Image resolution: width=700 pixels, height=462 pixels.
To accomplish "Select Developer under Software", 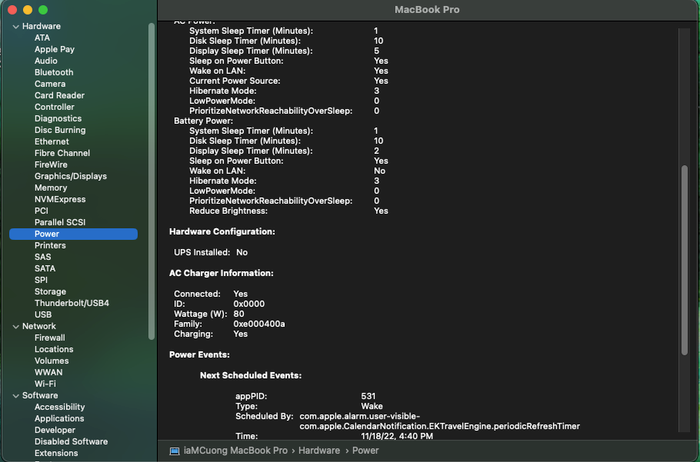I will [55, 430].
